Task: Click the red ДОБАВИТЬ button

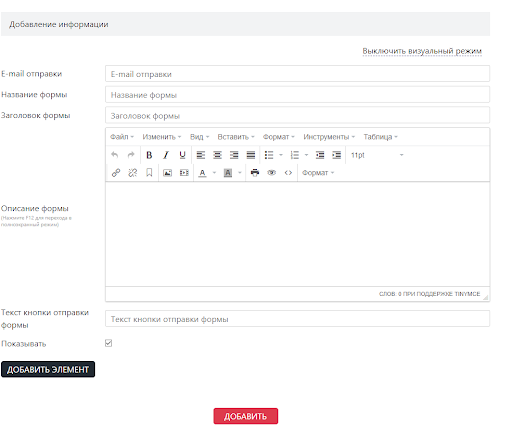Action: tap(246, 416)
